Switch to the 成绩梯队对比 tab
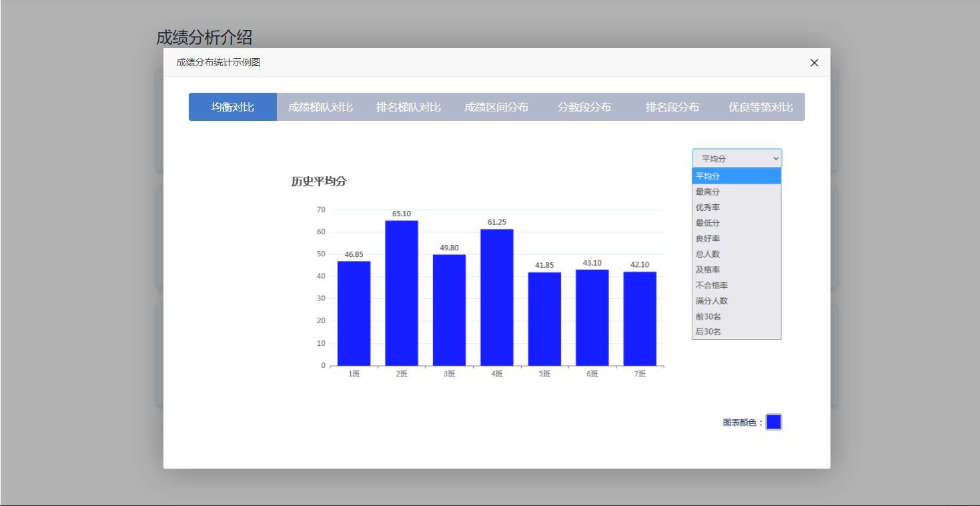The image size is (980, 506). point(320,107)
